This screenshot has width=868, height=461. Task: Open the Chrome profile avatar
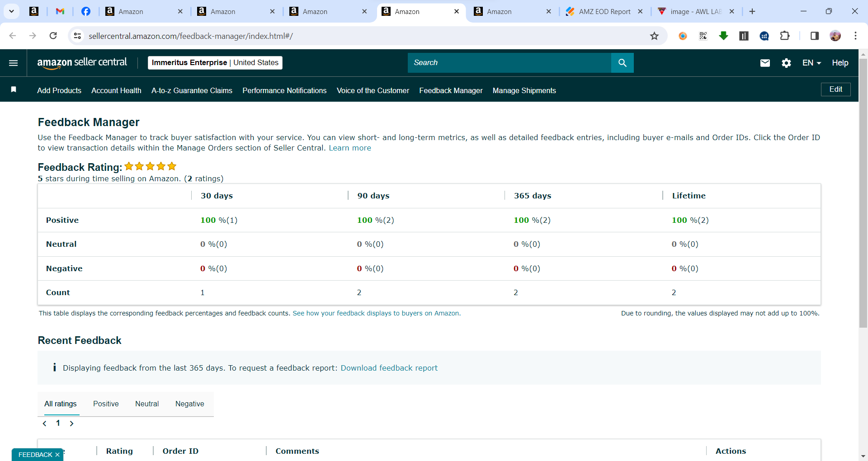tap(835, 36)
